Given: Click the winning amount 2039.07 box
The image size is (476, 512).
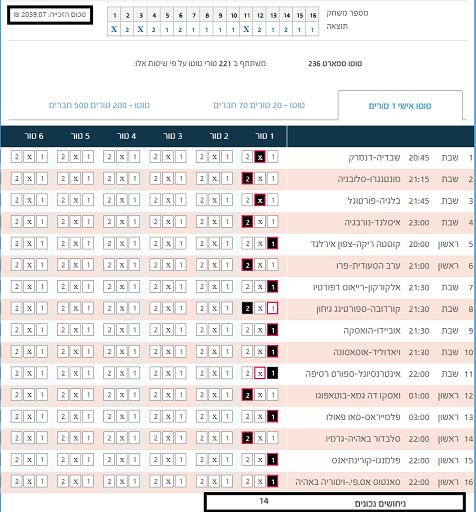Looking at the screenshot, I should (50, 15).
